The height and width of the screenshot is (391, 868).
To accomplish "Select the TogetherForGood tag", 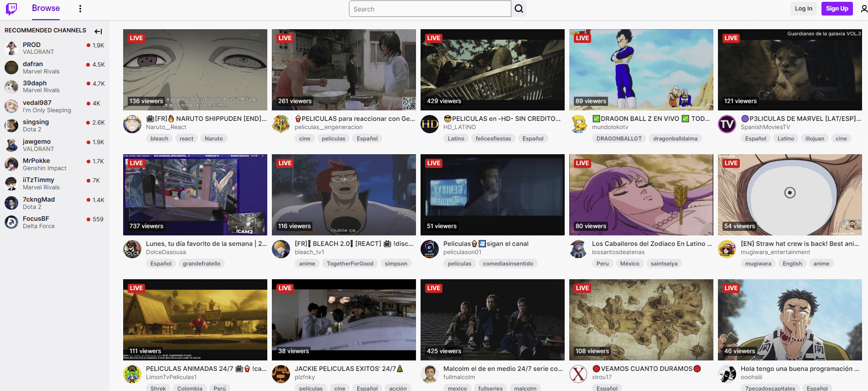I will click(350, 264).
